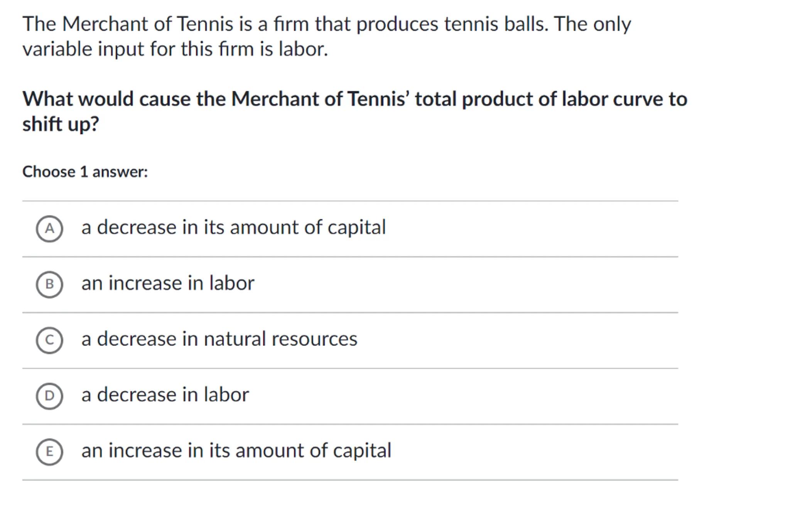Screen dimensions: 790x532
Task: Select radio button B
Action: [x=49, y=284]
